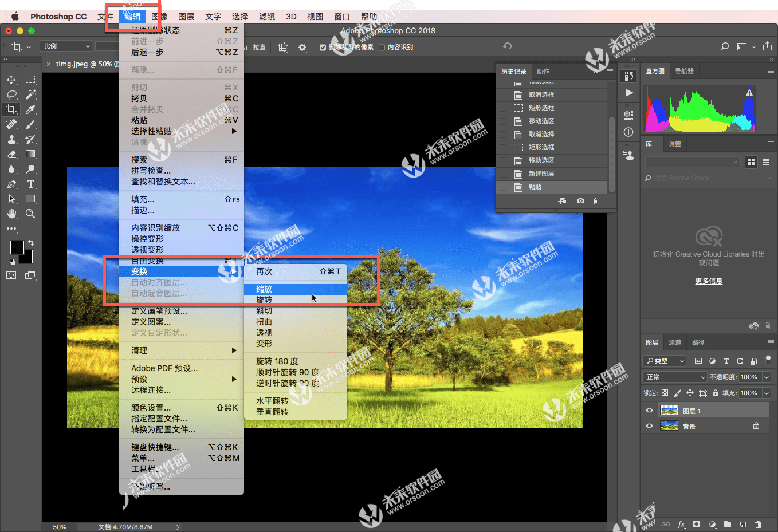Click the 图层 1 layer thumbnail
This screenshot has width=778, height=532.
[x=669, y=410]
